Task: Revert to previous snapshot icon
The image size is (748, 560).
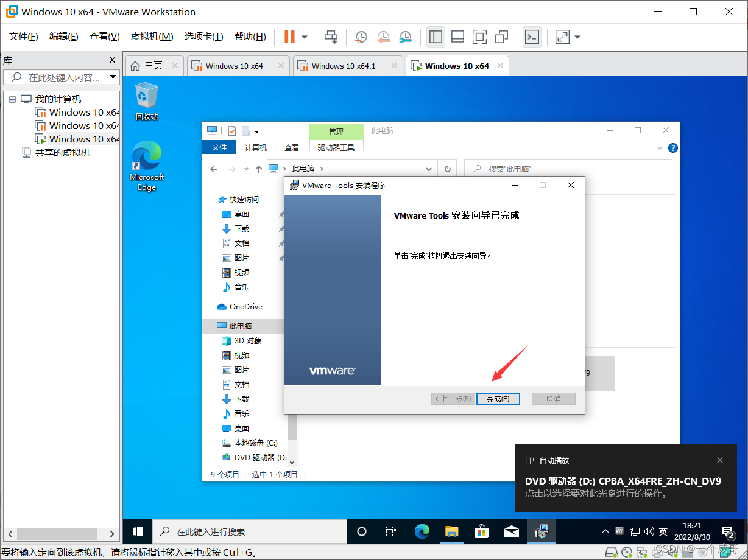Action: [383, 37]
